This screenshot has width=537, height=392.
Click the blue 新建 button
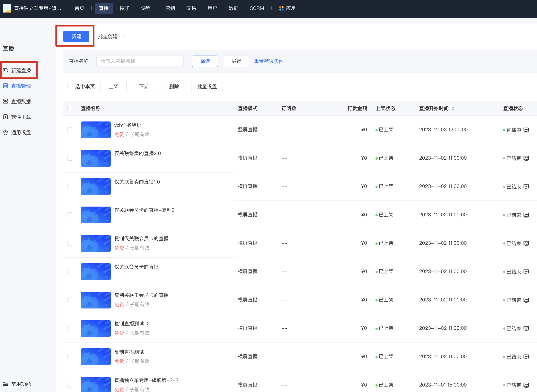[x=76, y=36]
